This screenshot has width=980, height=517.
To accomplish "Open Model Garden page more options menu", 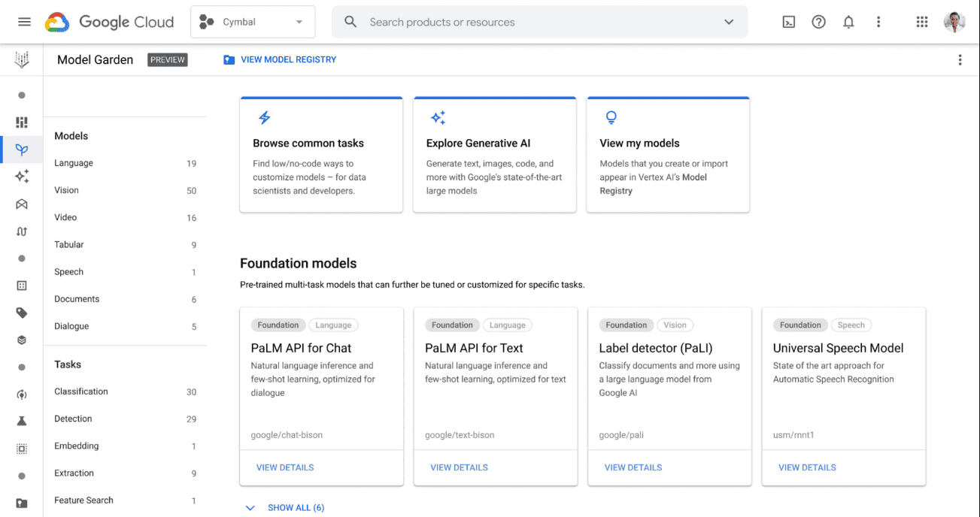I will [960, 60].
